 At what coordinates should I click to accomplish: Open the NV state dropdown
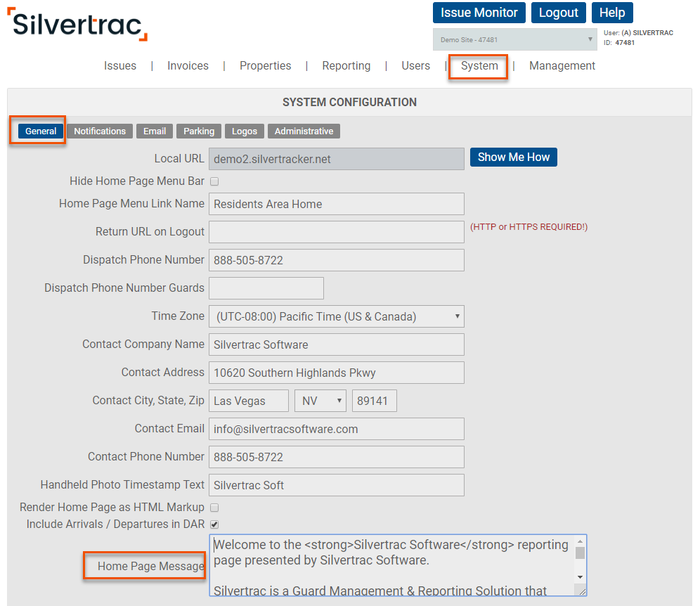(x=320, y=401)
